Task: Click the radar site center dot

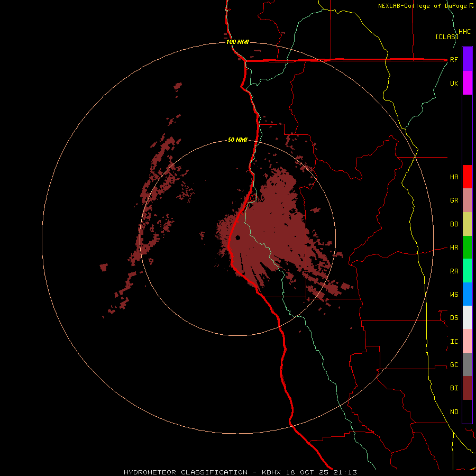Action: tap(237, 237)
